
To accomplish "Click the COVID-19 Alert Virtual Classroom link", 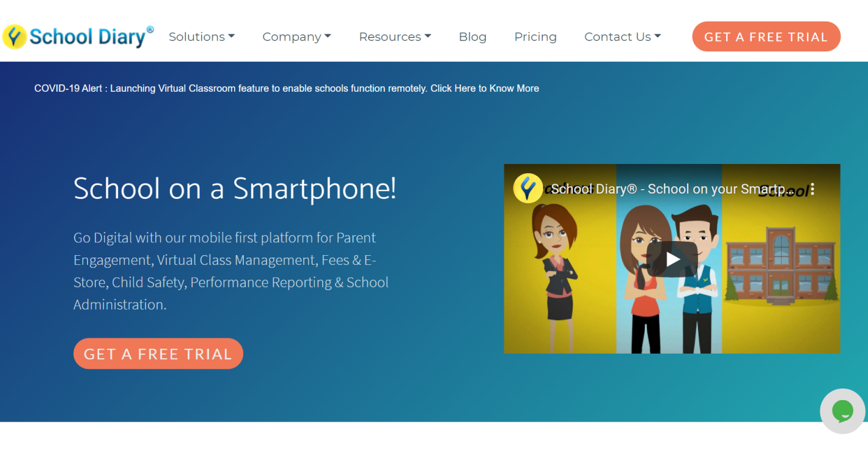I will point(286,88).
